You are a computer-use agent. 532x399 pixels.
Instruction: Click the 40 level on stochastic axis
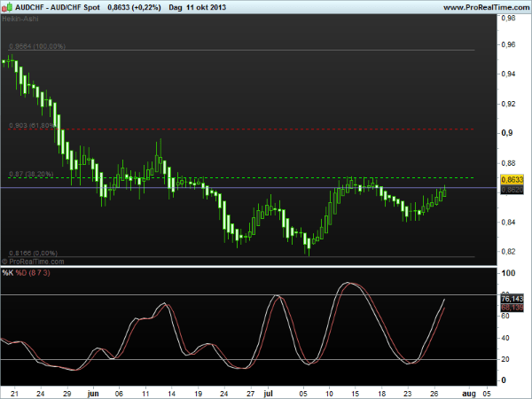point(505,338)
